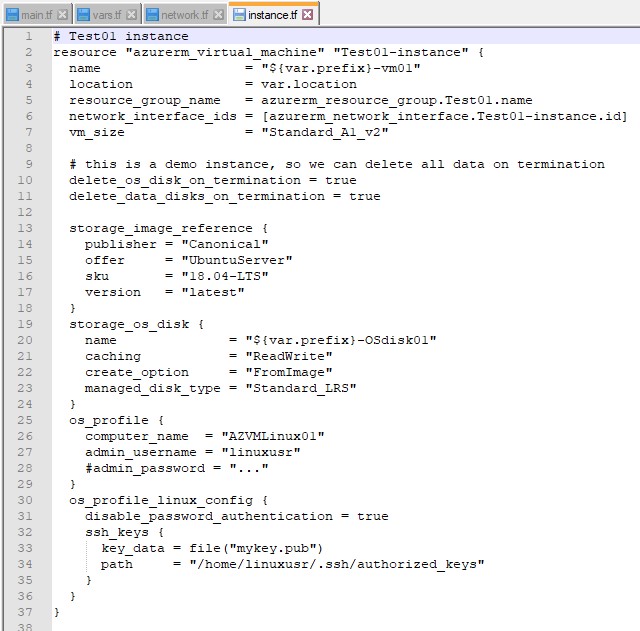This screenshot has height=631, width=640.
Task: Click line number 30 in the gutter
Action: (x=26, y=500)
